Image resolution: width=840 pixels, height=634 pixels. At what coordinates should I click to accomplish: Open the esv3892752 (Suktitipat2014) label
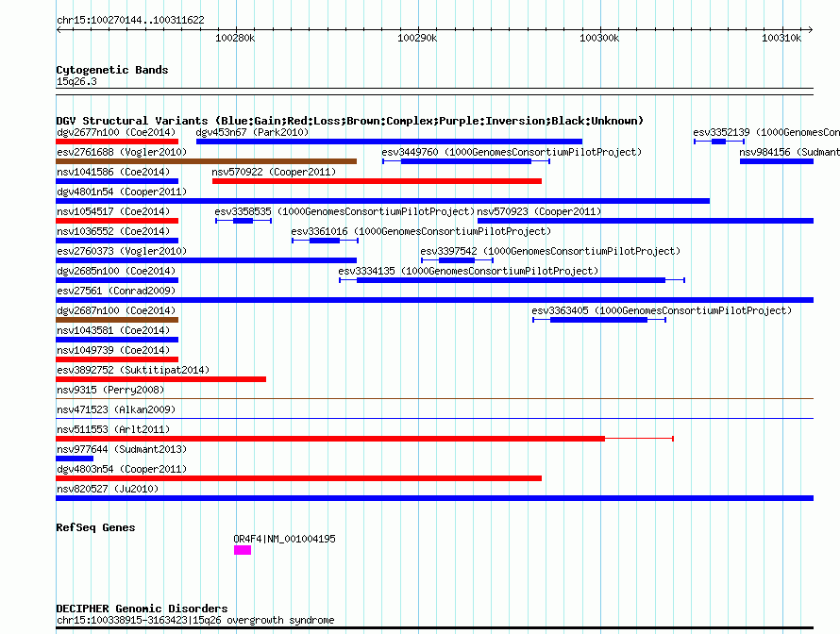coord(133,370)
